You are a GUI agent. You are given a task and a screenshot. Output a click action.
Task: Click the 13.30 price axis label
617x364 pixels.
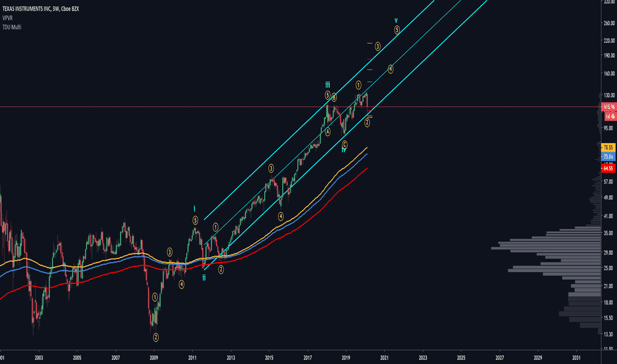click(x=609, y=334)
